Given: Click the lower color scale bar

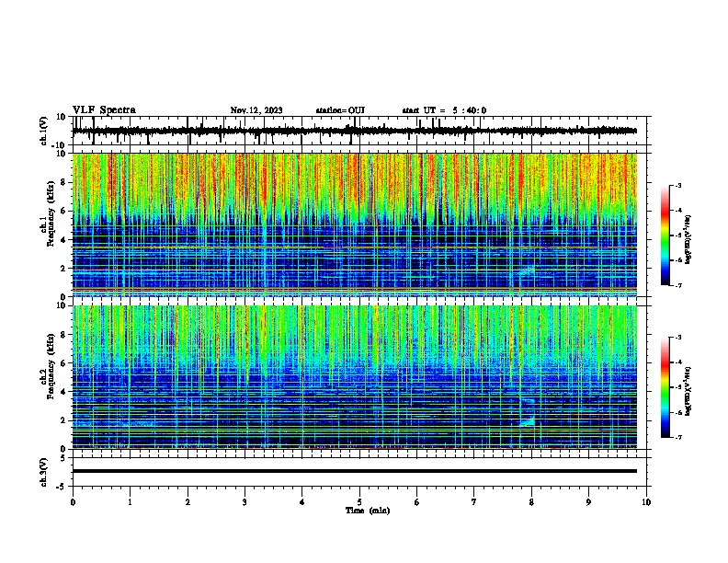Looking at the screenshot, I should tap(665, 387).
